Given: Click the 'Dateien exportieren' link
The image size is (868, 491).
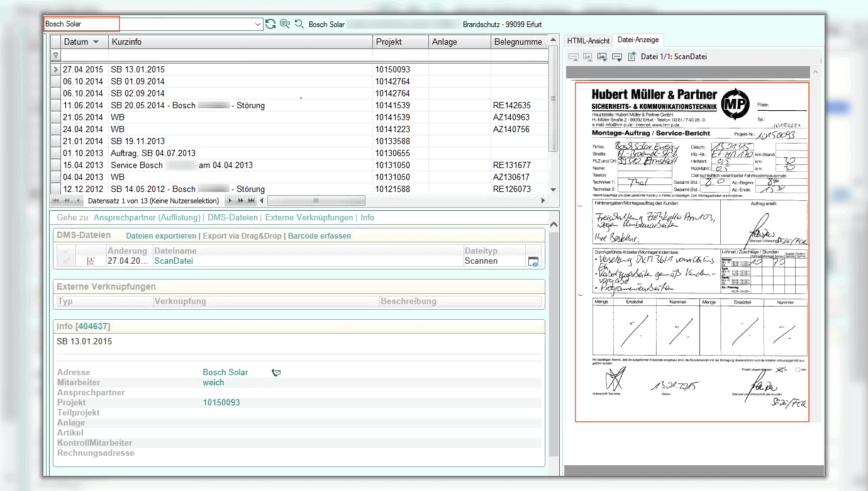Looking at the screenshot, I should click(x=161, y=236).
